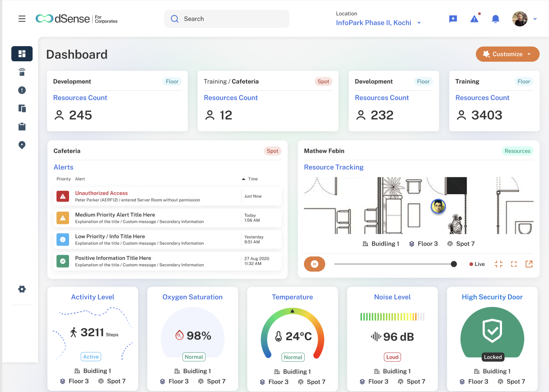Click Alerts heading in Cafeteria card
This screenshot has height=392, width=549.
(x=63, y=167)
